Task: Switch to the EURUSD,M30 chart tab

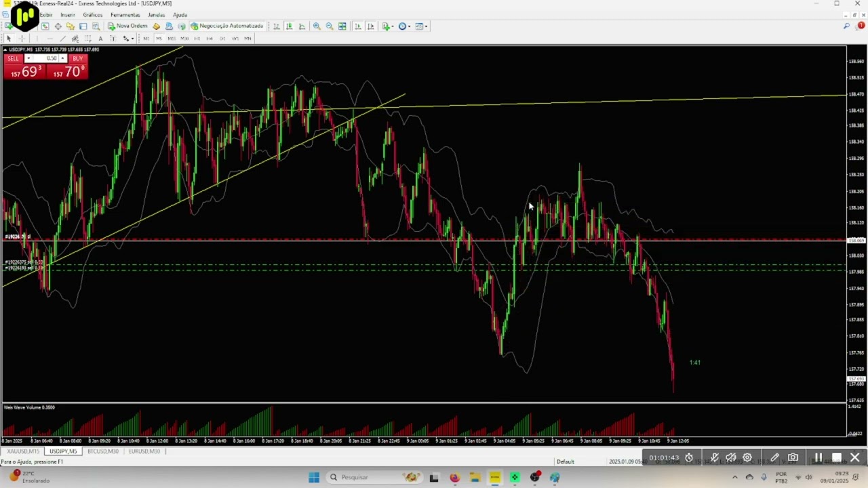Action: [144, 451]
